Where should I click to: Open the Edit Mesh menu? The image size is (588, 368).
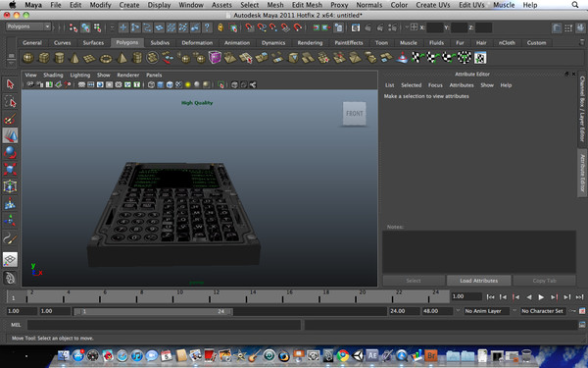[x=307, y=5]
